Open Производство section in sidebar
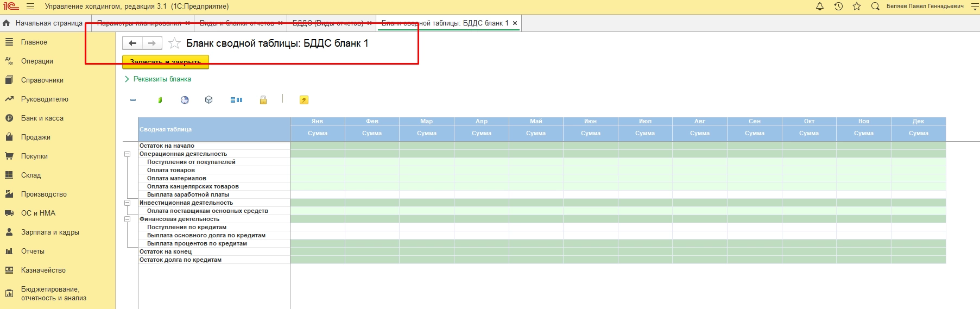This screenshot has width=980, height=309. (x=43, y=194)
